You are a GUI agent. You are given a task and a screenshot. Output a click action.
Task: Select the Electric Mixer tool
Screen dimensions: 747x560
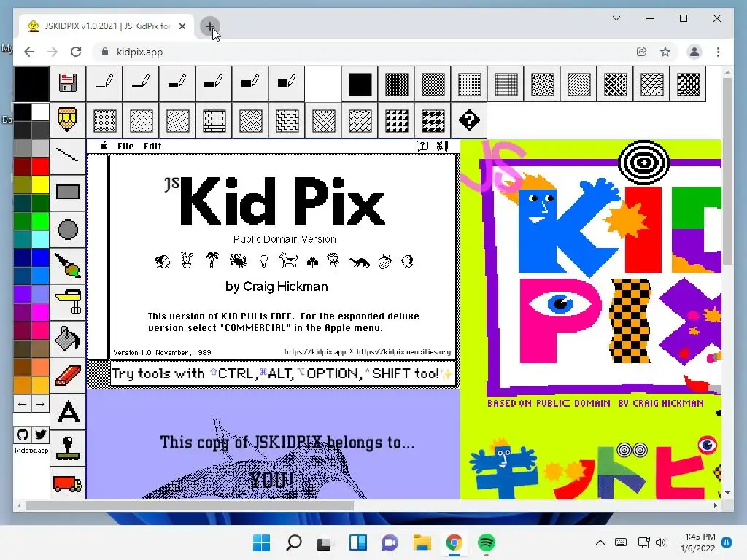pyautogui.click(x=68, y=302)
